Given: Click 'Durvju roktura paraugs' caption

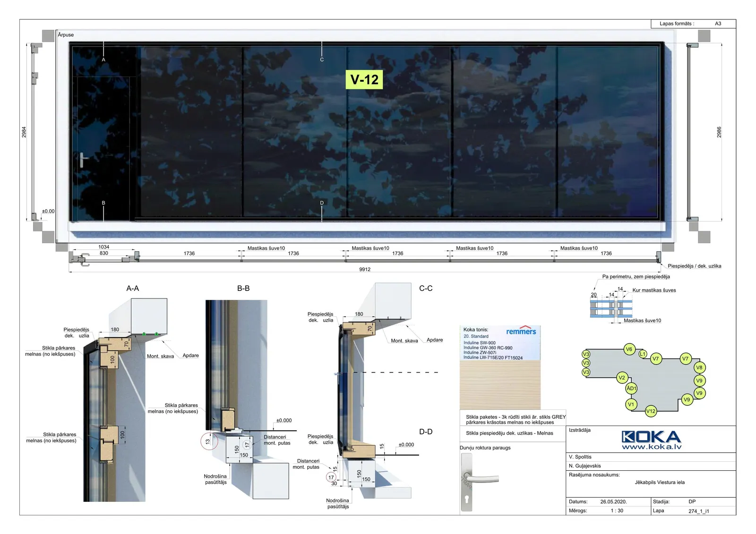Looking at the screenshot, I should 485,448.
